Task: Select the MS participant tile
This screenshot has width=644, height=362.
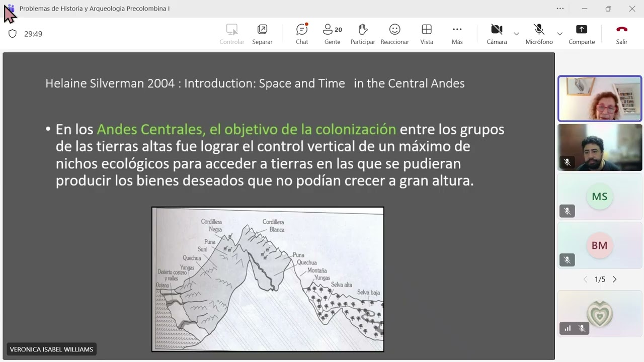Action: (x=600, y=197)
